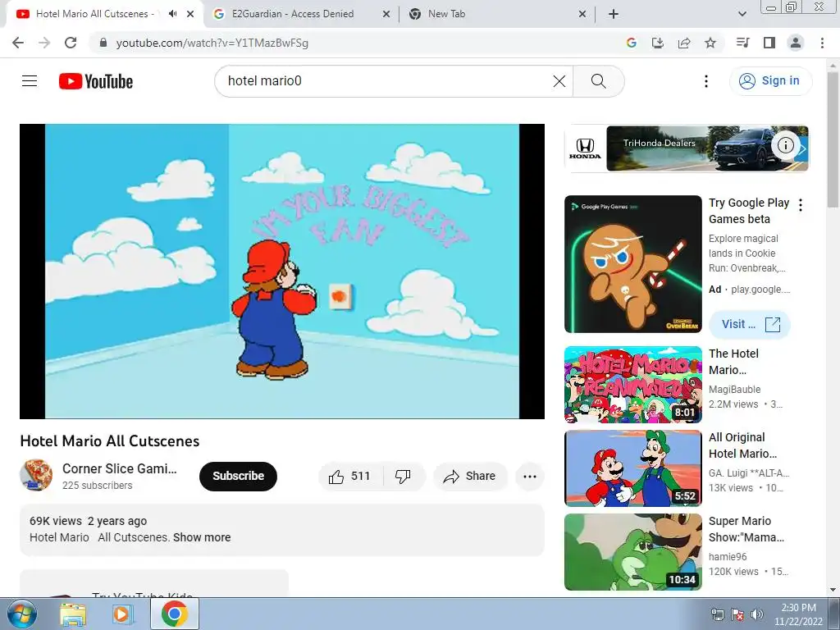Click the ad info circle icon
Image resolution: width=840 pixels, height=630 pixels.
(x=785, y=145)
